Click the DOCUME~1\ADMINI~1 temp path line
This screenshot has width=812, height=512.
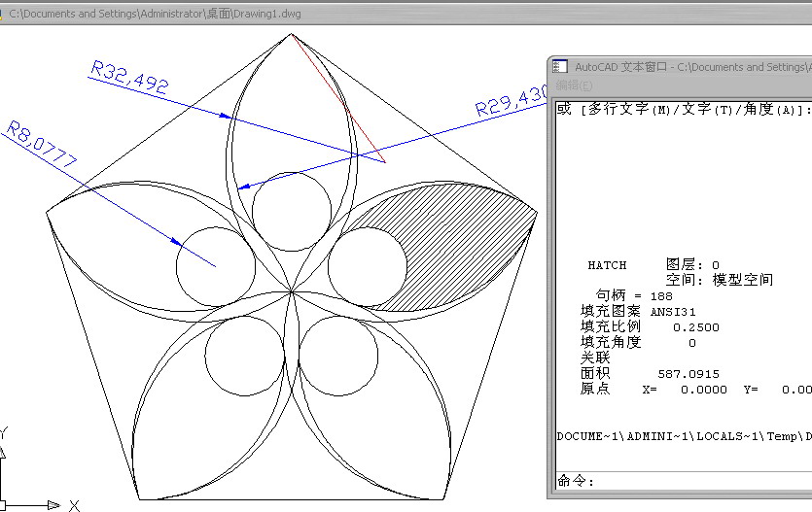684,436
